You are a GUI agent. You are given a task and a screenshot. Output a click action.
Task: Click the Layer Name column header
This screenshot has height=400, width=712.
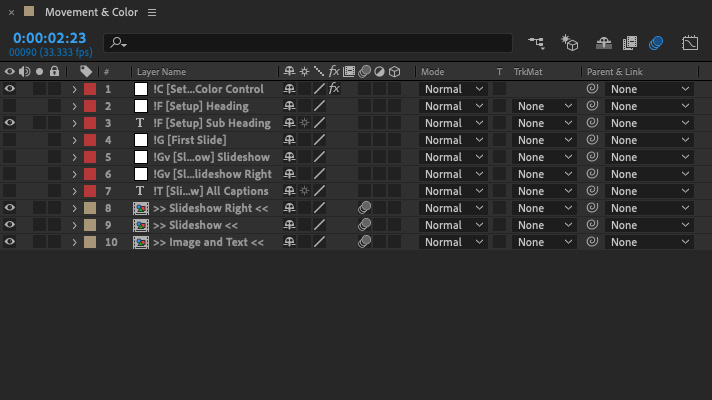[161, 72]
